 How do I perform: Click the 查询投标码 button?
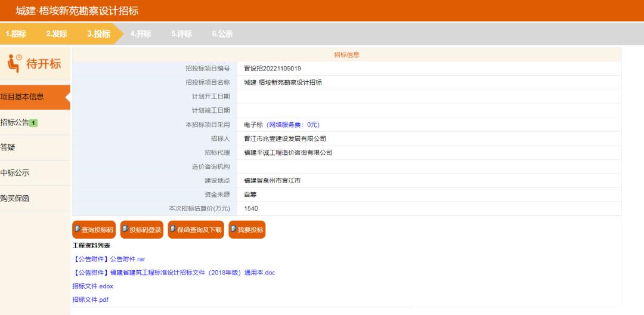coord(94,230)
